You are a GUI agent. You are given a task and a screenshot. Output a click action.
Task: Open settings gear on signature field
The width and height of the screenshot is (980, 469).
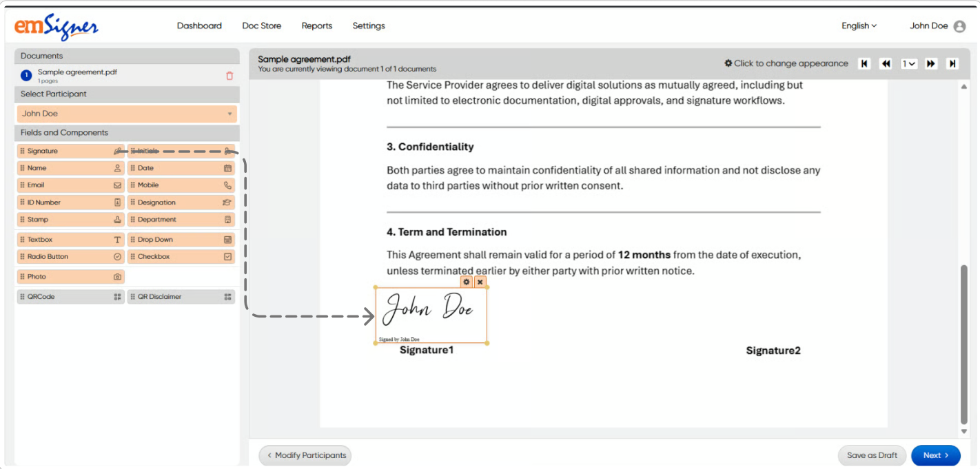pos(467,282)
